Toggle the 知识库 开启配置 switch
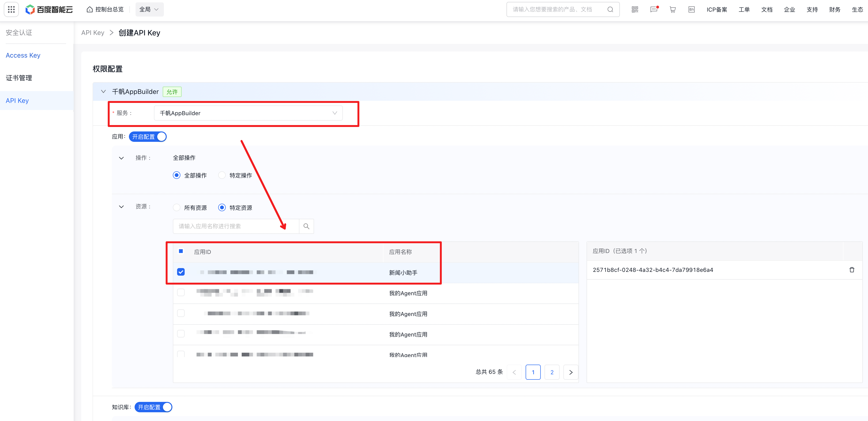The image size is (868, 421). 153,407
